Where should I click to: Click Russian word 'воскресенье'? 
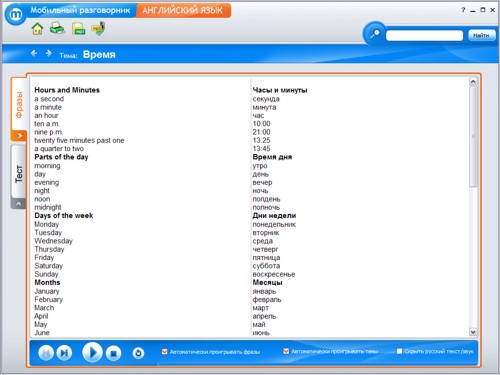coord(274,274)
